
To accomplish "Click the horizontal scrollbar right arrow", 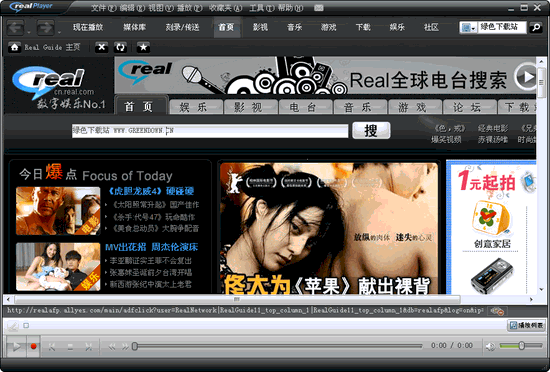I will (x=531, y=299).
